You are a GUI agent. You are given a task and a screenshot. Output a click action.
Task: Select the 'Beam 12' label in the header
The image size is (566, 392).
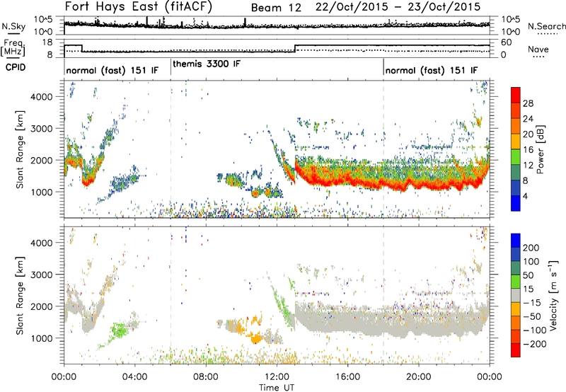point(276,8)
